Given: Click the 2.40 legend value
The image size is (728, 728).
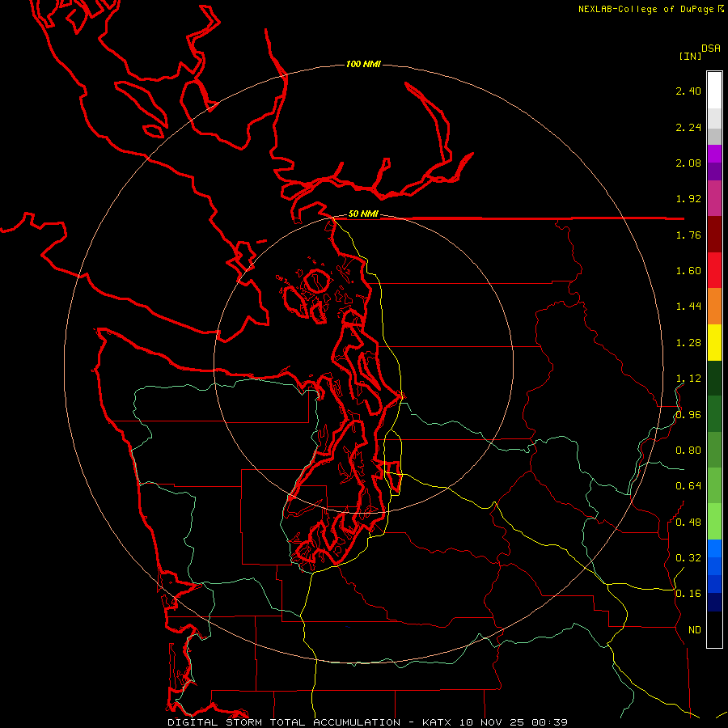Looking at the screenshot, I should point(688,91).
